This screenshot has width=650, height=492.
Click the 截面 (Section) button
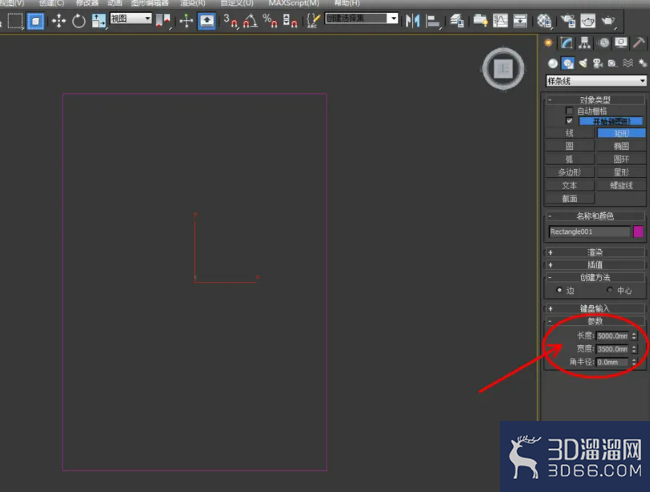coord(570,199)
